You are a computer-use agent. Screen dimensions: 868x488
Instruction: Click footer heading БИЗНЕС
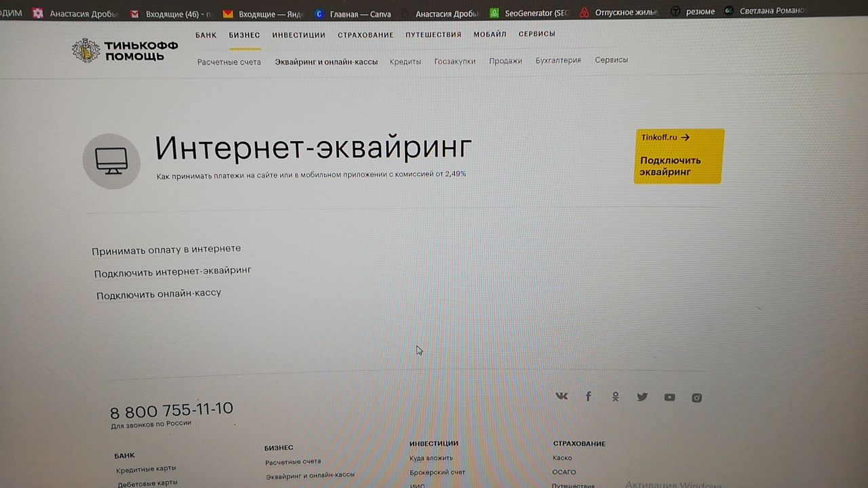click(x=279, y=448)
